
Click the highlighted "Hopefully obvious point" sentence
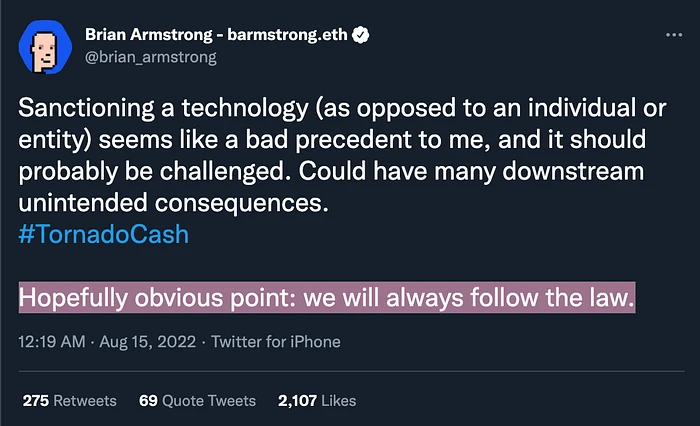click(x=327, y=298)
